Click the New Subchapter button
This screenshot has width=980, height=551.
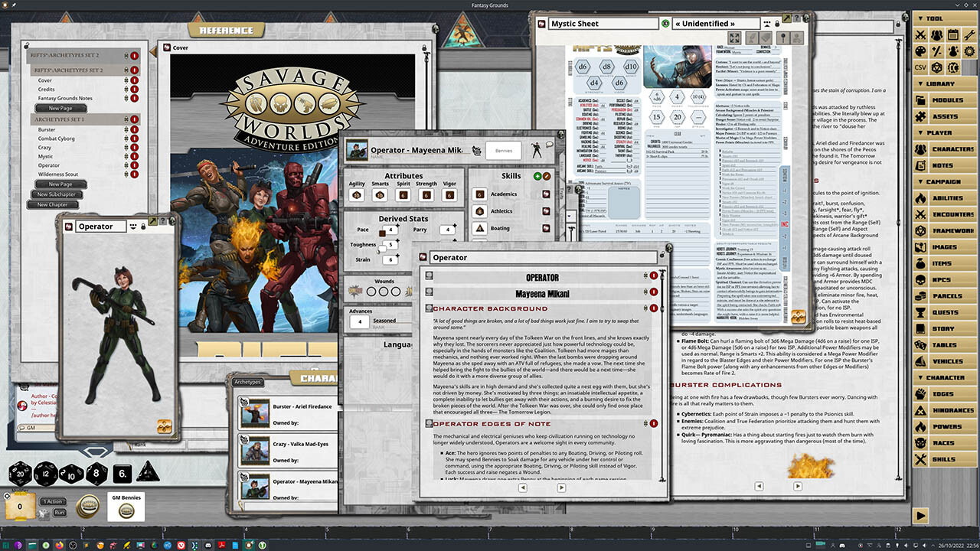[57, 194]
